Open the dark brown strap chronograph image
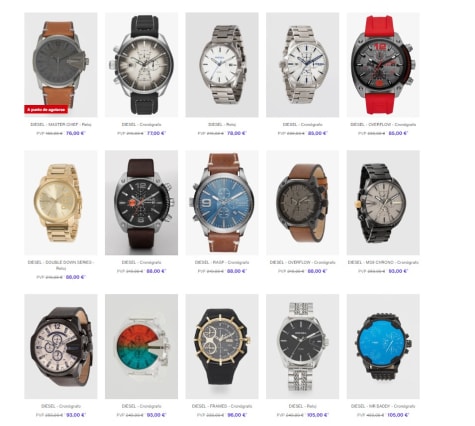This screenshot has height=426, width=475. point(141,203)
